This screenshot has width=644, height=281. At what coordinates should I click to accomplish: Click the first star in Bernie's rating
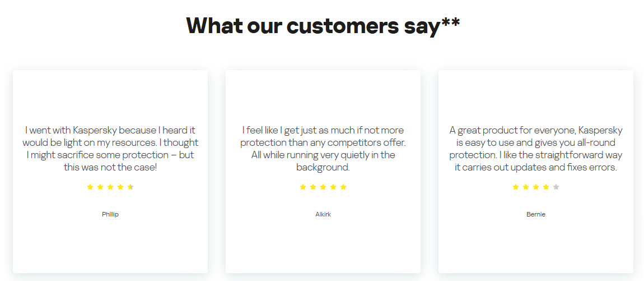click(x=516, y=187)
